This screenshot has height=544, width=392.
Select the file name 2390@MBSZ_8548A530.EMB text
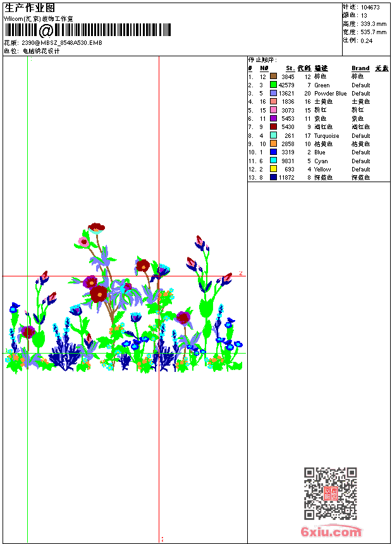pos(62,42)
